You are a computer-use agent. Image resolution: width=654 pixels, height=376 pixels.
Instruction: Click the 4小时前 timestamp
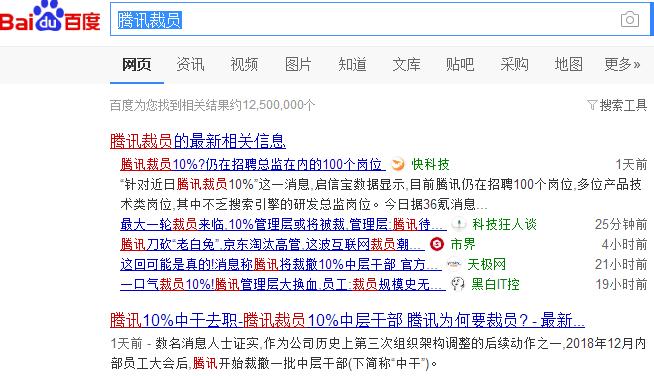click(x=624, y=244)
